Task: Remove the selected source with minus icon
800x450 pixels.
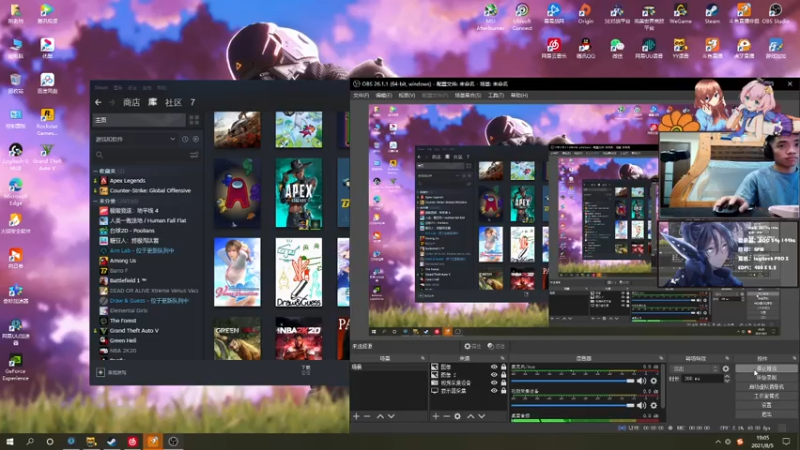Action: tap(446, 416)
